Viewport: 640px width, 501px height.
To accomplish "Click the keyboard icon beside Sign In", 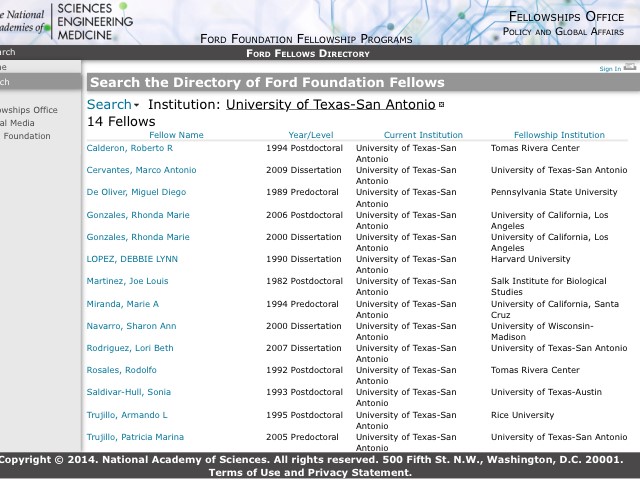I will (x=630, y=67).
